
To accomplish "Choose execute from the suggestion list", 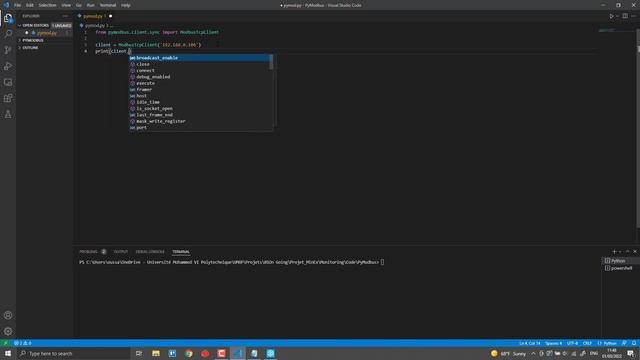I will click(x=199, y=83).
